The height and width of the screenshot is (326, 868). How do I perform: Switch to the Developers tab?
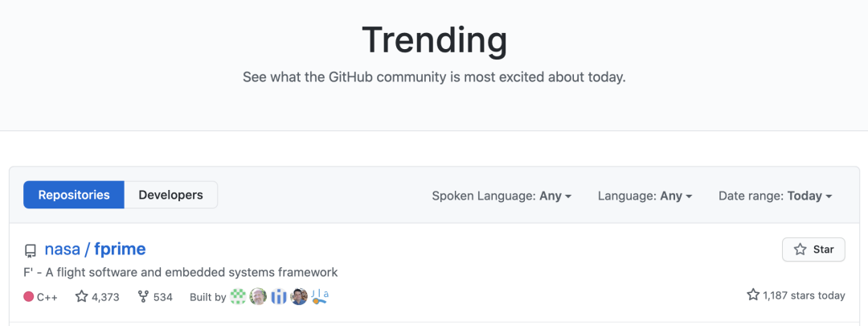pyautogui.click(x=170, y=195)
